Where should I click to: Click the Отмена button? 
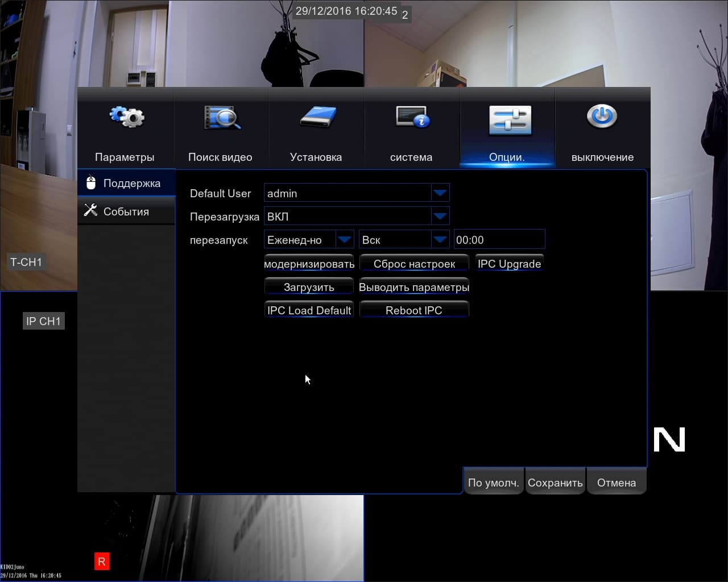click(617, 482)
